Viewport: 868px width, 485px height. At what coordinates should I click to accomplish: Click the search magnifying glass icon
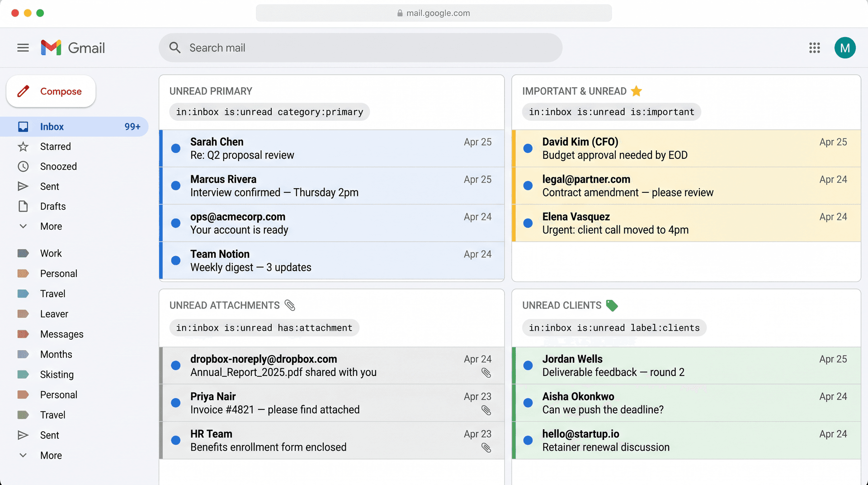tap(175, 48)
